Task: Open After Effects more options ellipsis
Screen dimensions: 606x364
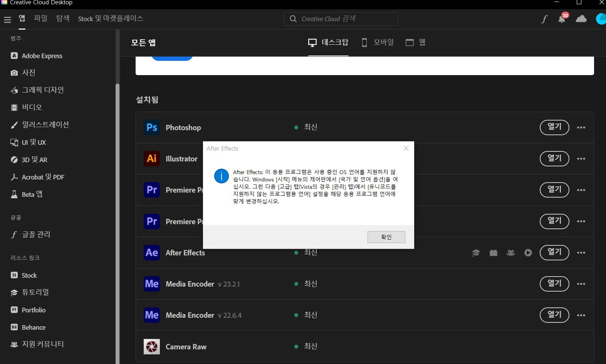Action: 581,253
